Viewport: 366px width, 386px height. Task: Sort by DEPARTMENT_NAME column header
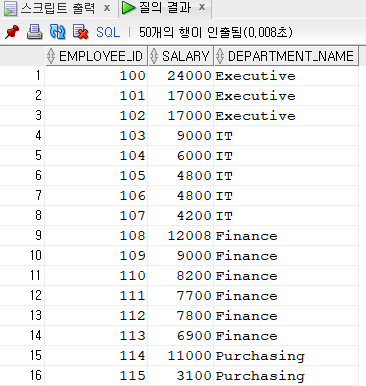[x=286, y=56]
